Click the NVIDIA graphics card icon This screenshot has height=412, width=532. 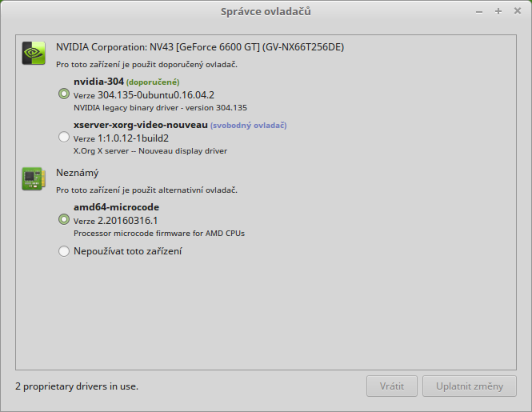pyautogui.click(x=33, y=53)
